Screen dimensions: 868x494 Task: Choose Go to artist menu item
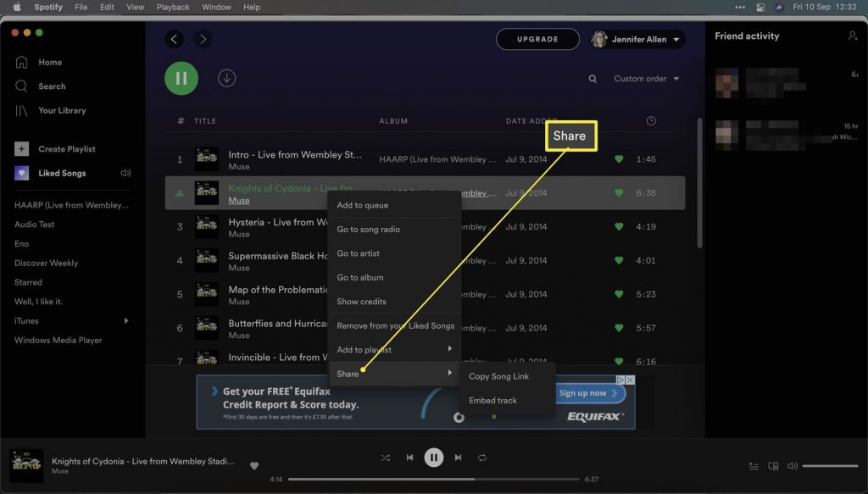[x=395, y=253]
